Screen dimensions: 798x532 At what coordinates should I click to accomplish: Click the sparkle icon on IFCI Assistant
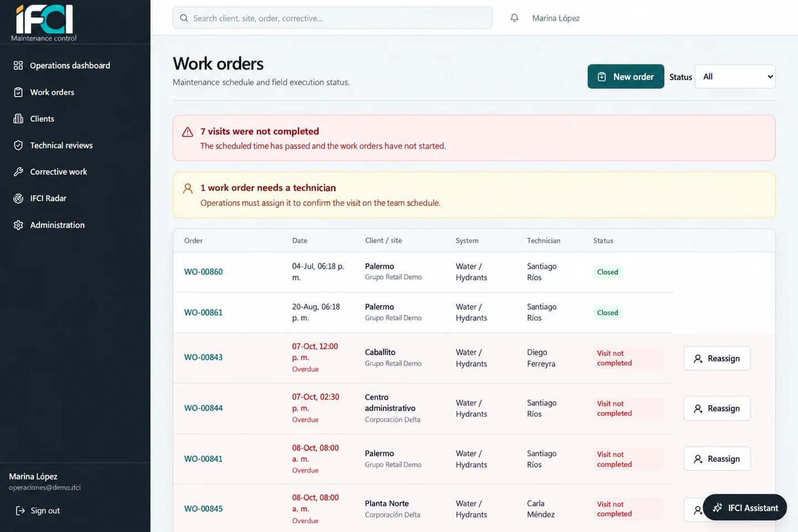pos(718,508)
